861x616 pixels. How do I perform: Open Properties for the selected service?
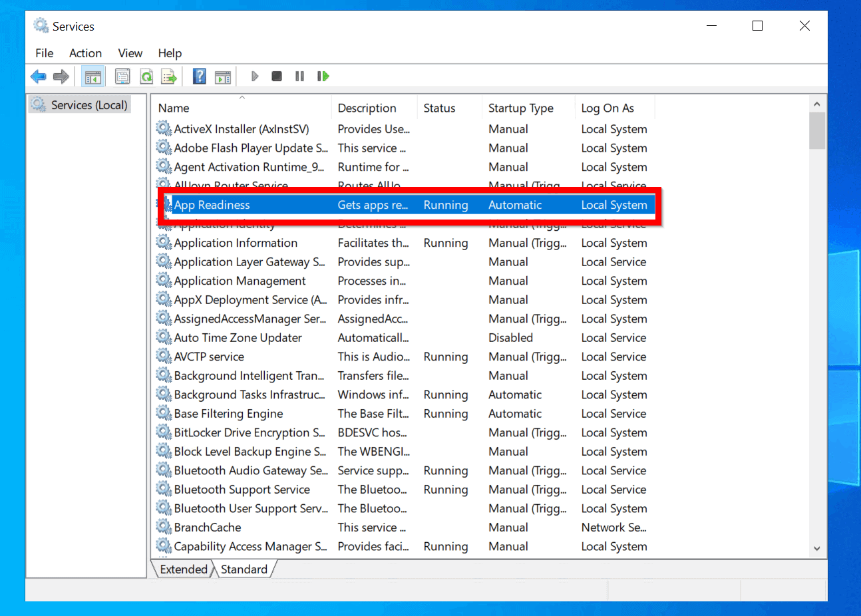point(122,76)
